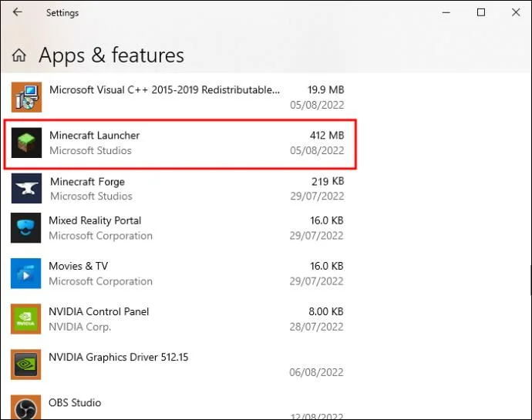Click the 28/07/2022 install date
This screenshot has width=532, height=420.
316,327
